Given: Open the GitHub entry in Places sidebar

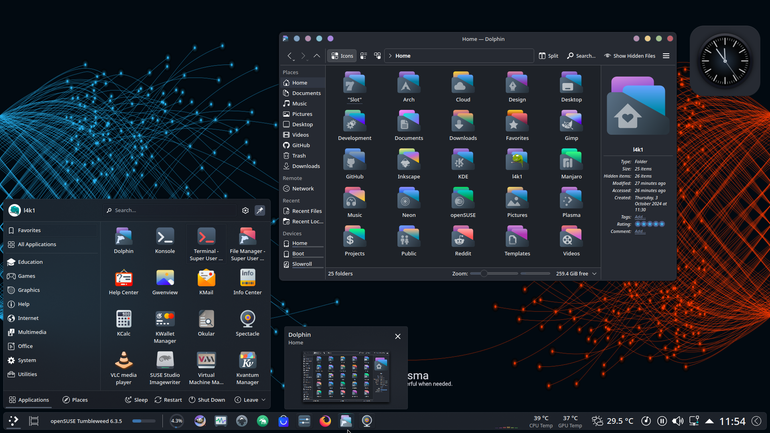Looking at the screenshot, I should [301, 145].
